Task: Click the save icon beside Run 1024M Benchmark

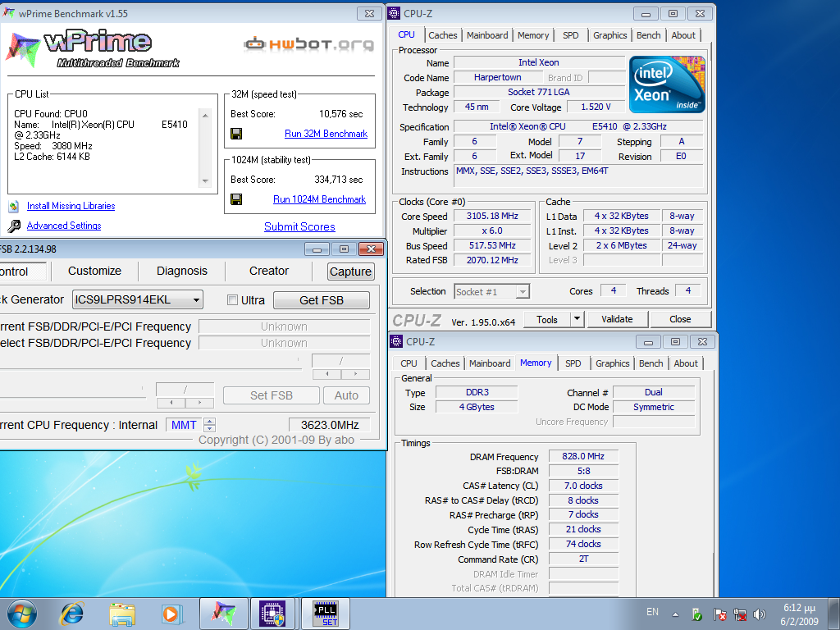Action: 235,199
